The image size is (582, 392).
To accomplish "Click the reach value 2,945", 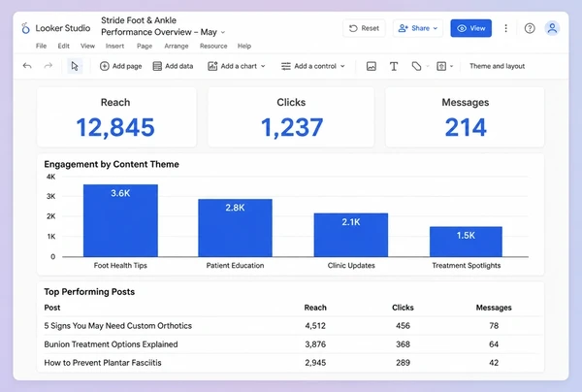I will (315, 363).
